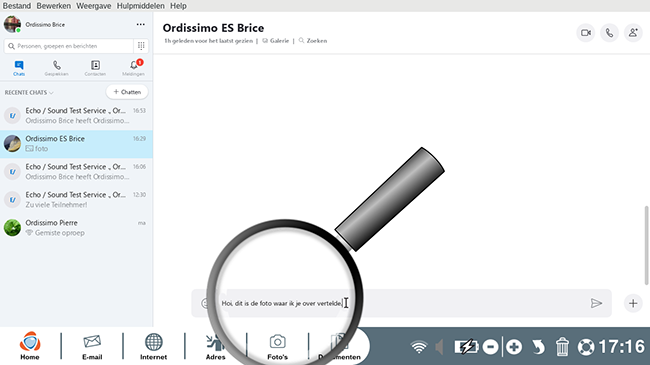The width and height of the screenshot is (650, 365).
Task: Open the Internet globe in the bottom dock
Action: 153,346
